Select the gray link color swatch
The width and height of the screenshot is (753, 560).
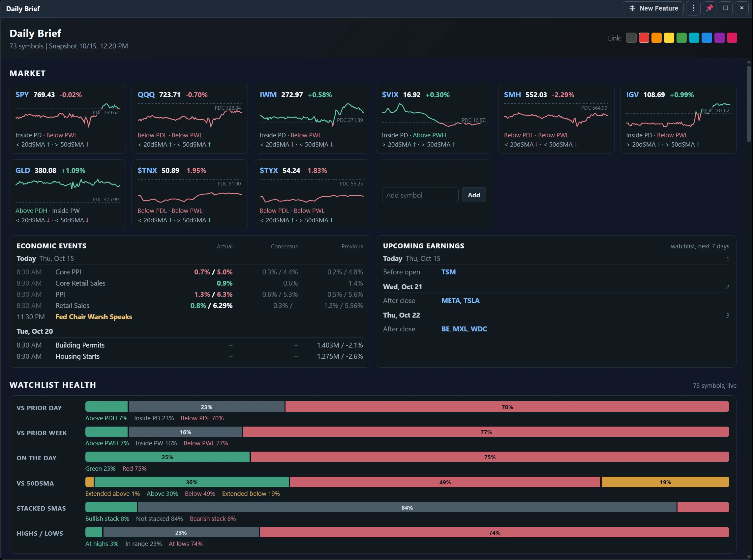click(631, 38)
